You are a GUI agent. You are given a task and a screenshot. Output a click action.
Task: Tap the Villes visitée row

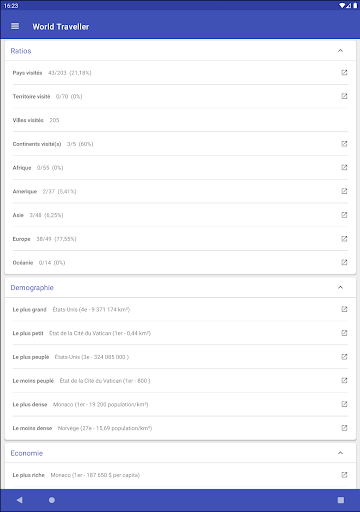tap(180, 120)
